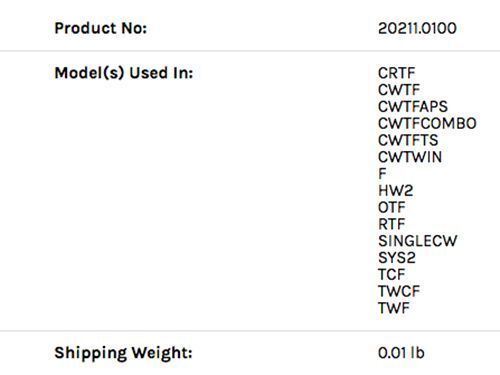Click the CWTFTS model entry
This screenshot has height=375, width=500.
(x=408, y=140)
